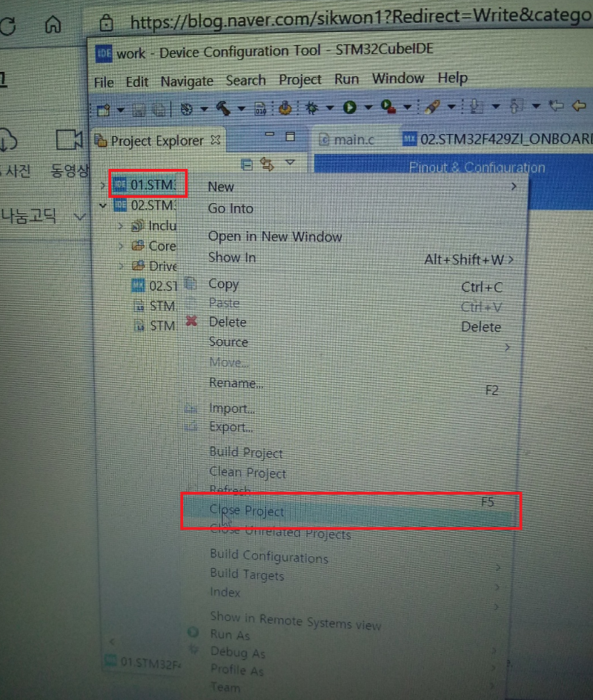The height and width of the screenshot is (700, 593).
Task: Click the Copy icon in the context menu
Action: pos(191,284)
